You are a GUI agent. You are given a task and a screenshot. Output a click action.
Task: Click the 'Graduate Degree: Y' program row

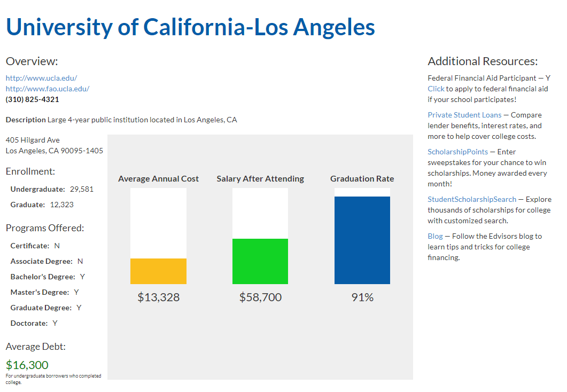pos(46,308)
